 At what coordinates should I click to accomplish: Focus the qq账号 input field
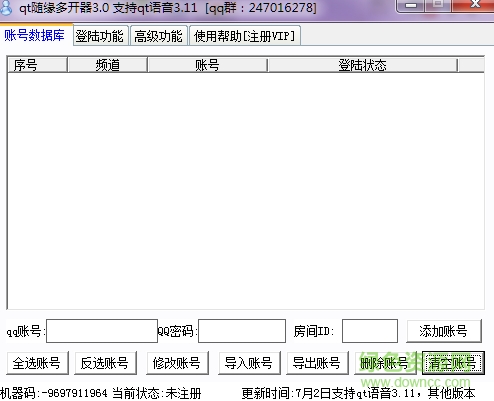(x=102, y=331)
